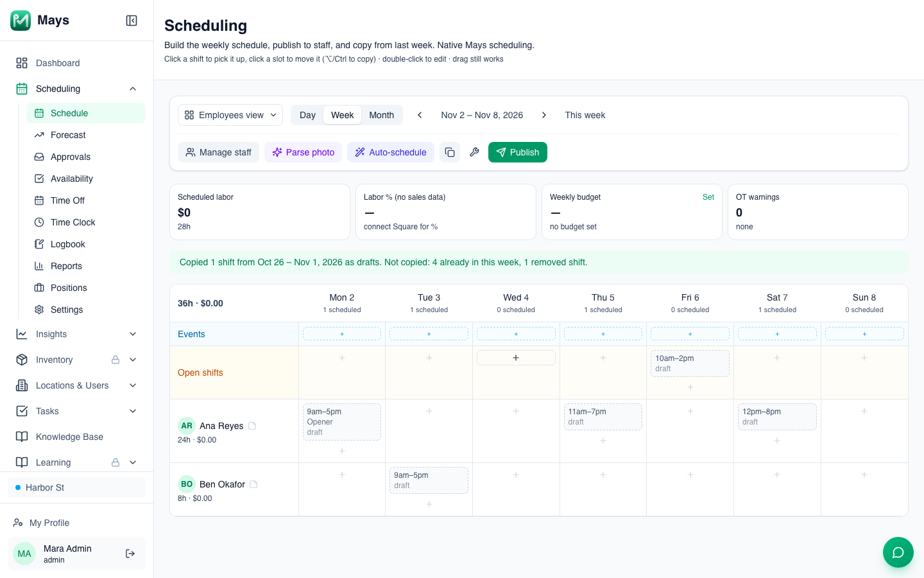Click This week link
The image size is (924, 578).
(585, 115)
